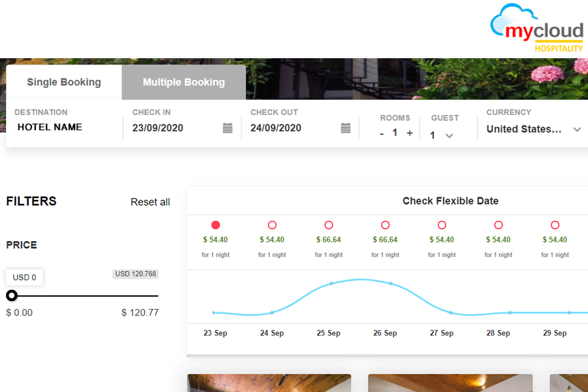Click the chart data point for 26 Sep
Image resolution: width=588 pixels, height=392 pixels.
click(x=391, y=284)
